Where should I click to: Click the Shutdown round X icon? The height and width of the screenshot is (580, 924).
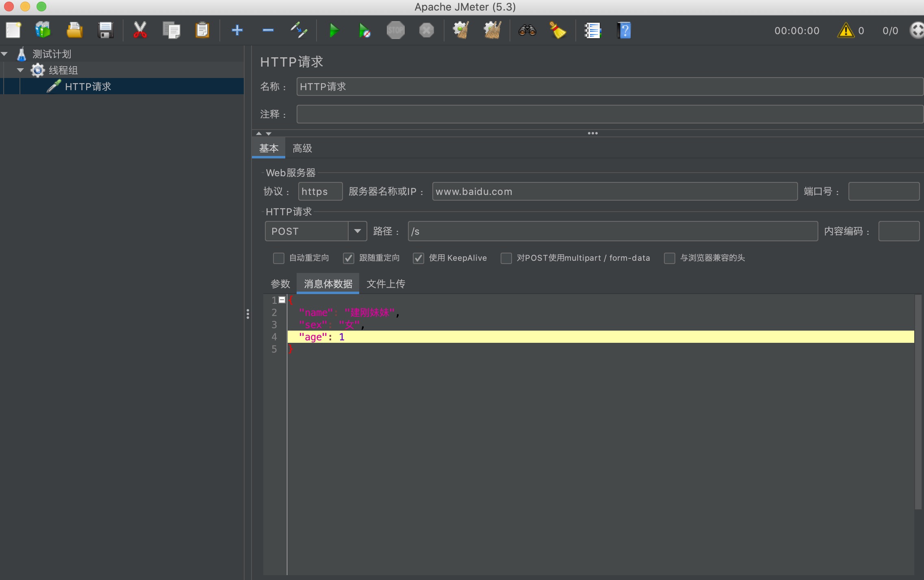[x=427, y=30]
